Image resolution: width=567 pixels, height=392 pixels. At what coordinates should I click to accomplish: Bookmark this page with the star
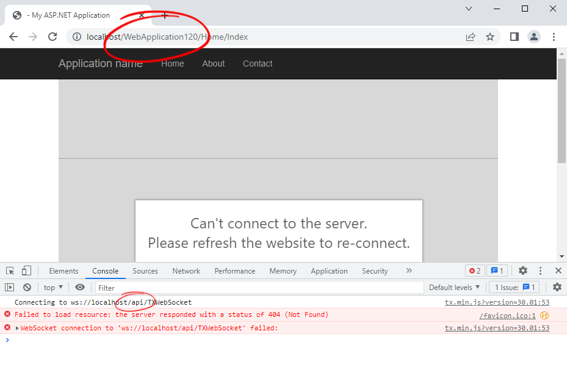point(490,37)
